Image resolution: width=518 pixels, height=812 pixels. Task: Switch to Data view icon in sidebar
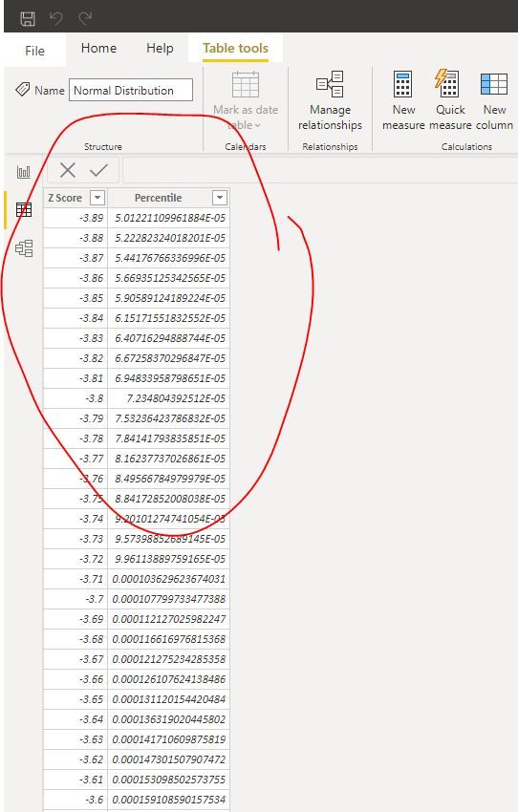click(24, 210)
